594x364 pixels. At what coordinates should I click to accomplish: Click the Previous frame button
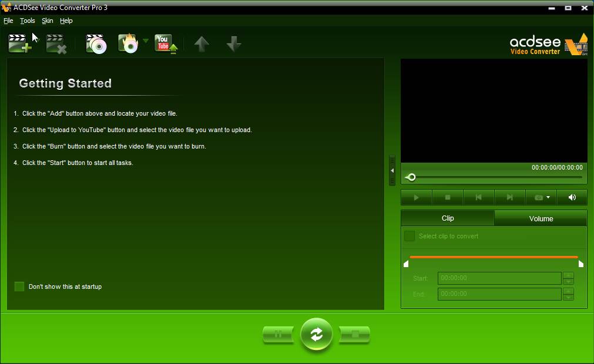click(x=478, y=197)
